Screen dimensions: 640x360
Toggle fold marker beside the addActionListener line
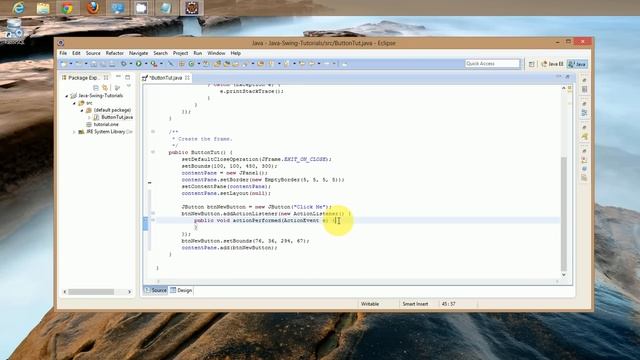[153, 213]
